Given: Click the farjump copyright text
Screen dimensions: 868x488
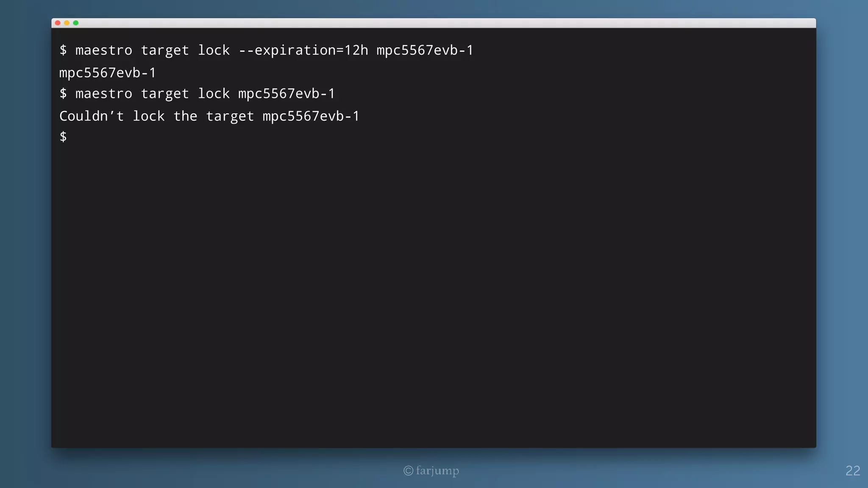Looking at the screenshot, I should (x=437, y=471).
